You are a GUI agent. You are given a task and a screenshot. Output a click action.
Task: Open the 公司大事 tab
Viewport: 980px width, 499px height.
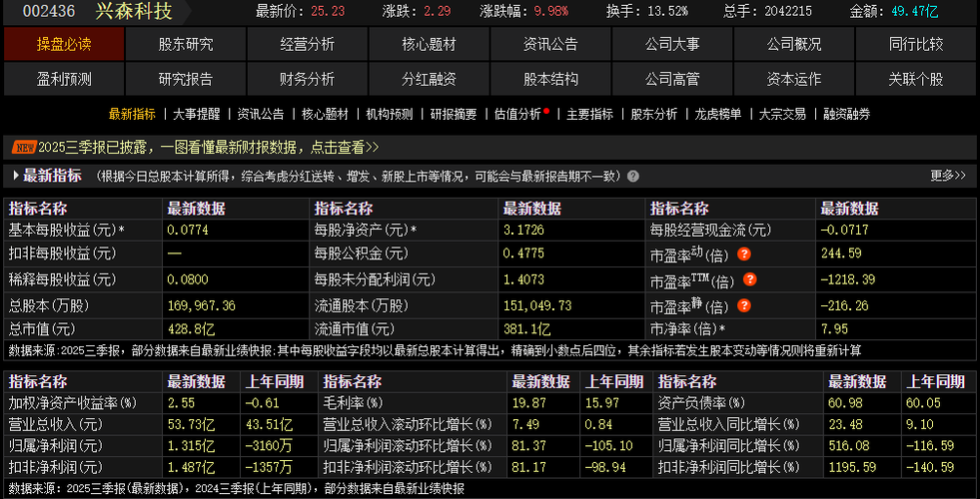tap(672, 44)
